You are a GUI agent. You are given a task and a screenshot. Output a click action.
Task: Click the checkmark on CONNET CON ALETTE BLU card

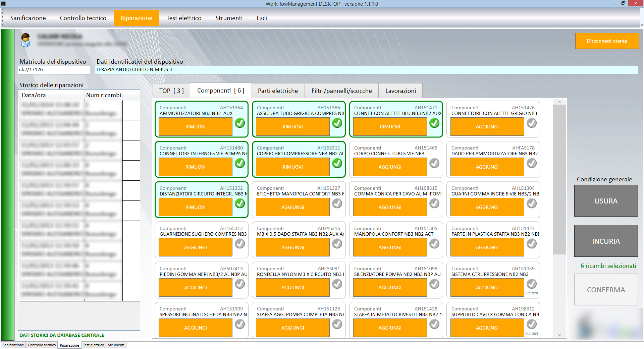click(x=434, y=123)
